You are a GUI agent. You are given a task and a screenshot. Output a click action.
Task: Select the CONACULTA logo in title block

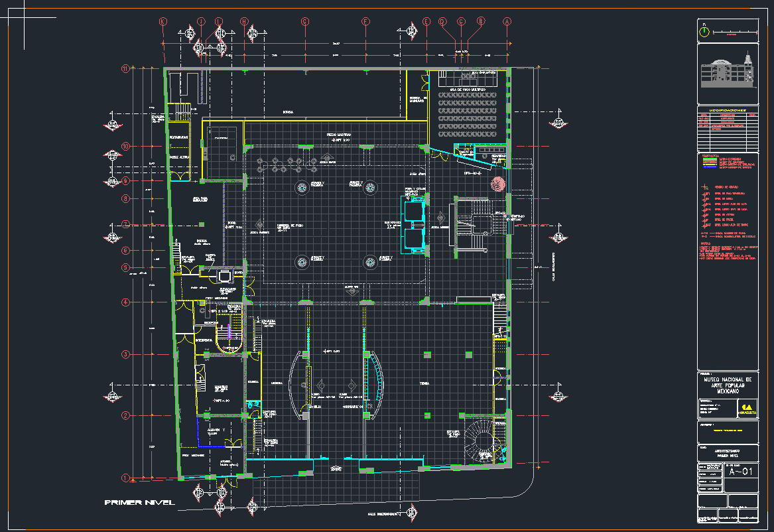[747, 409]
